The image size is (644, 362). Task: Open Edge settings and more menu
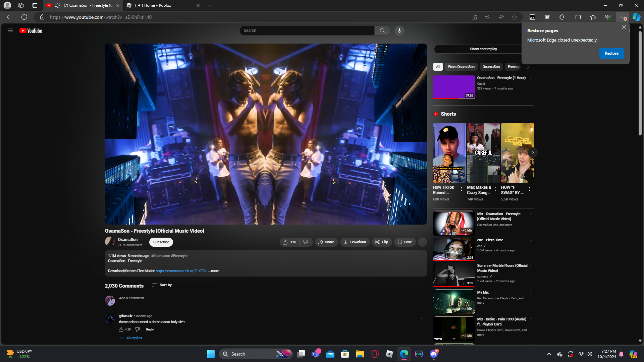point(622,17)
